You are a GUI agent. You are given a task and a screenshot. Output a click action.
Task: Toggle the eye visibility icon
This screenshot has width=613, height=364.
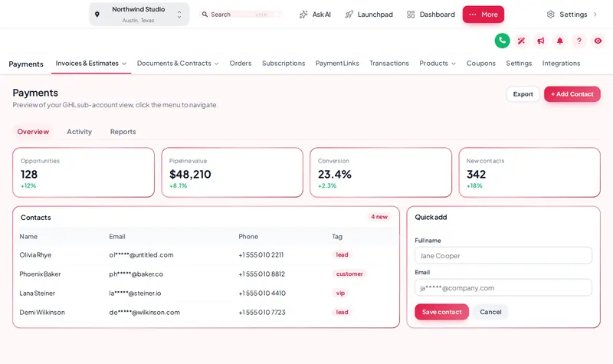[598, 41]
